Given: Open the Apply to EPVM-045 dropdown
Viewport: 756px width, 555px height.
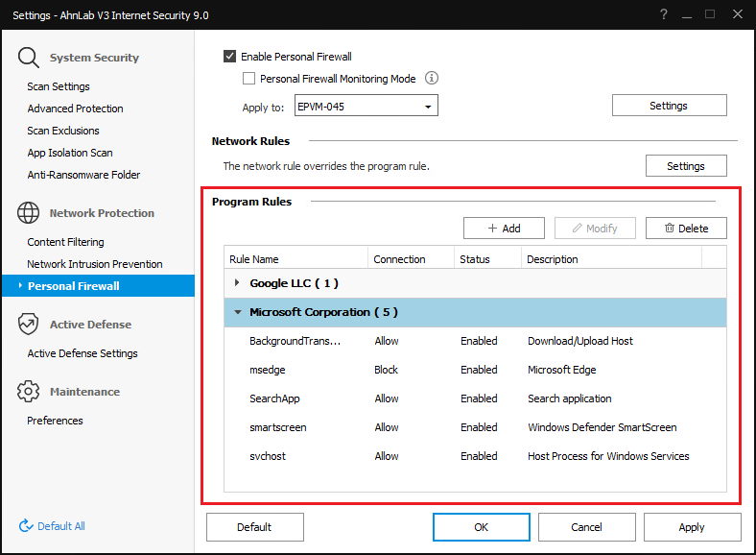Looking at the screenshot, I should pos(366,106).
